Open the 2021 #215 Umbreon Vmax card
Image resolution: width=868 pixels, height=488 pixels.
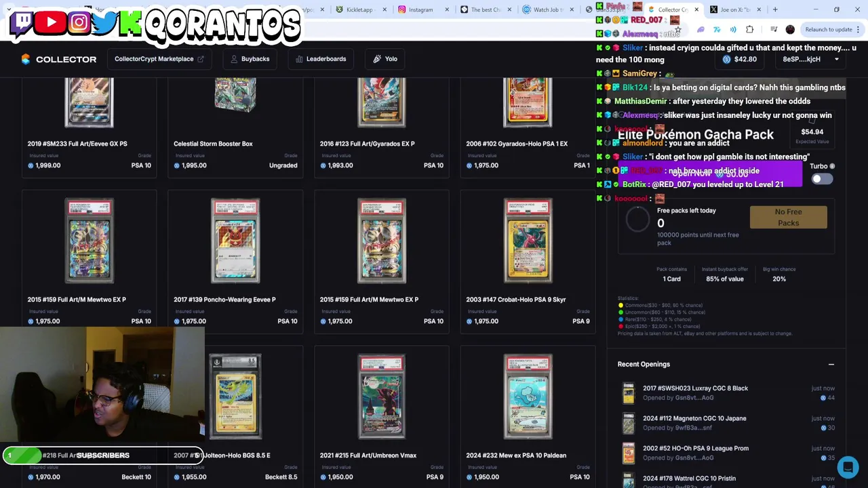(x=381, y=417)
